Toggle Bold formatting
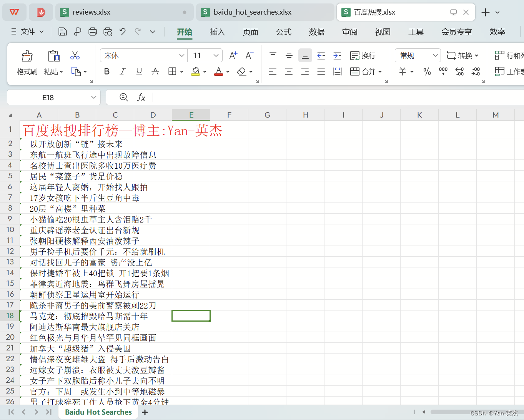524x420 pixels. (107, 71)
